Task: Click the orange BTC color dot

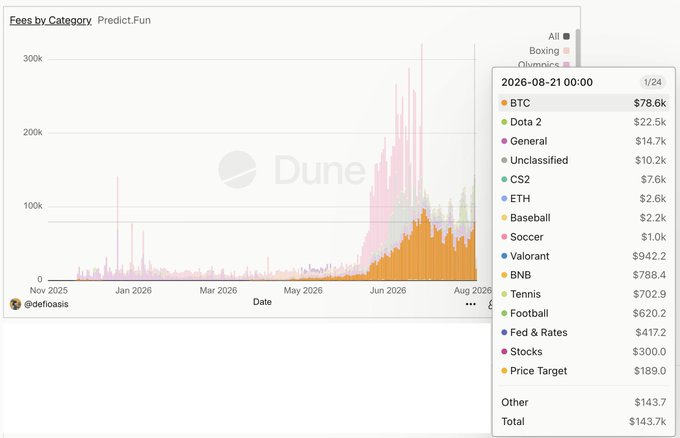Action: (504, 103)
